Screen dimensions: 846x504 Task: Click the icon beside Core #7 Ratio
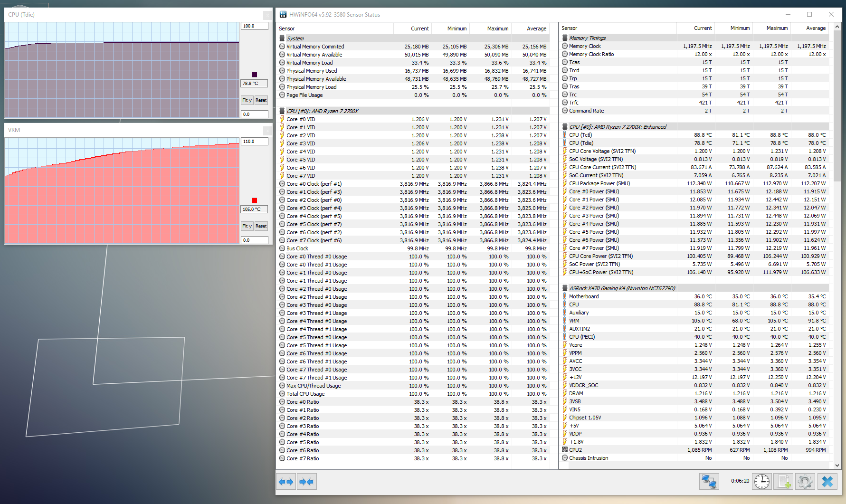tap(282, 458)
